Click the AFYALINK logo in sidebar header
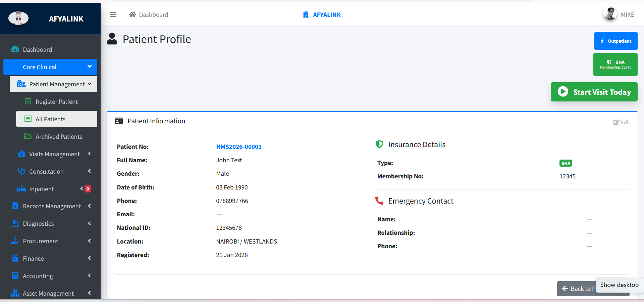The width and height of the screenshot is (644, 302). pyautogui.click(x=18, y=18)
